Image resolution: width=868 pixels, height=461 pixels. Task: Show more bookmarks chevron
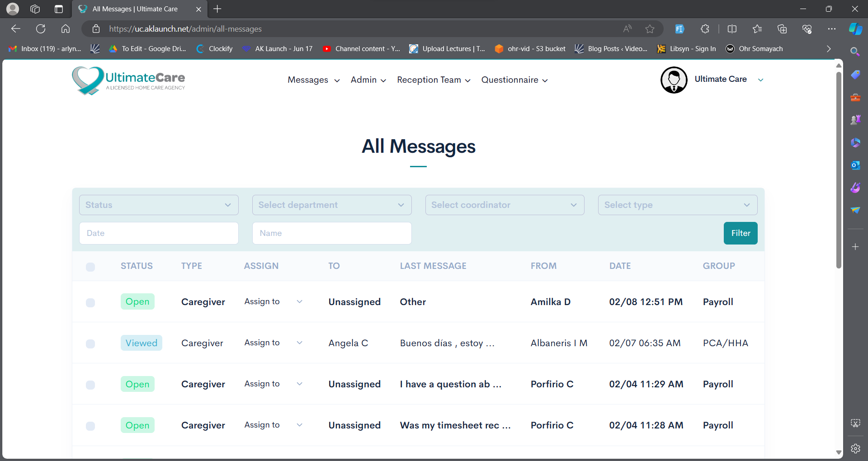tap(829, 49)
